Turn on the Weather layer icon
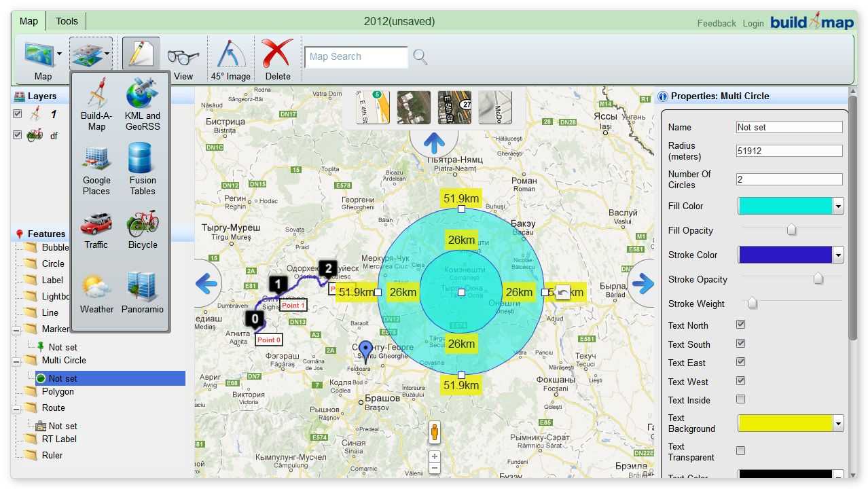The image size is (868, 489). pyautogui.click(x=96, y=293)
